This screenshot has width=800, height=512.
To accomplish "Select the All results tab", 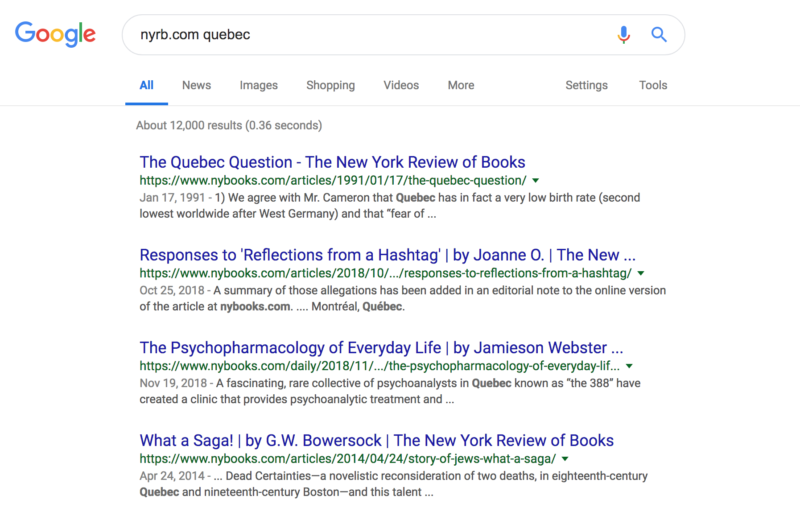I will pos(146,85).
